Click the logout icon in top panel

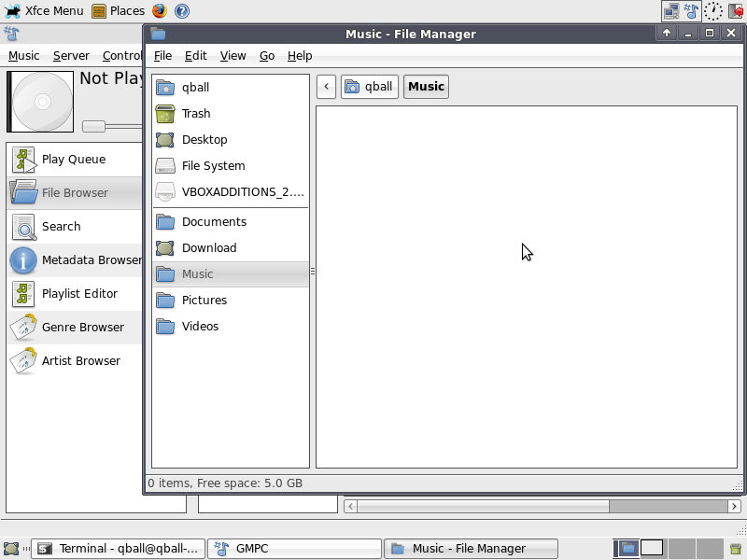(x=737, y=11)
